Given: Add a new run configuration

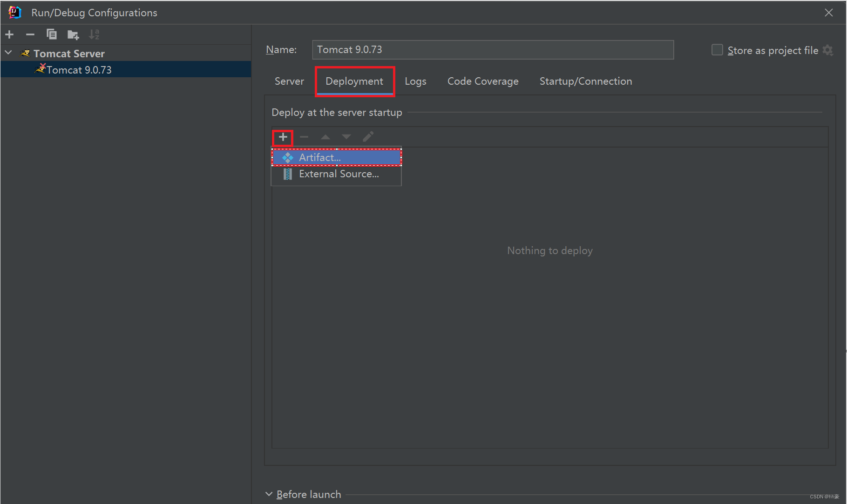Looking at the screenshot, I should coord(9,34).
